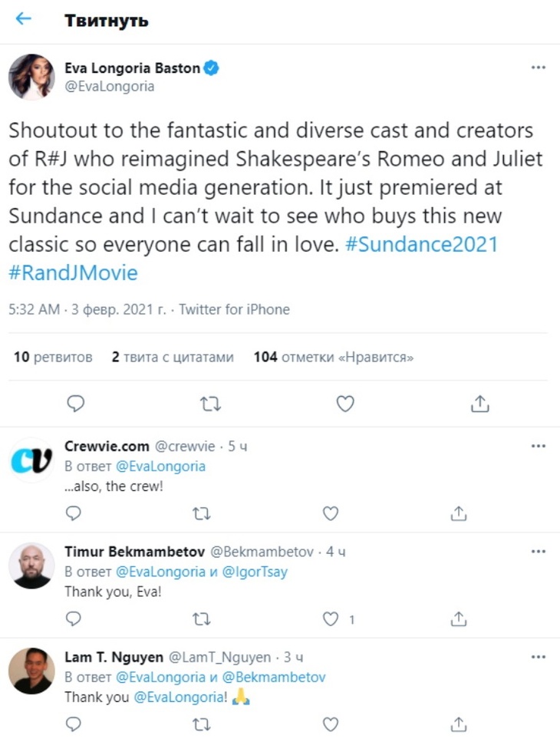Like Eva Longoria's main tweet

pyautogui.click(x=345, y=403)
